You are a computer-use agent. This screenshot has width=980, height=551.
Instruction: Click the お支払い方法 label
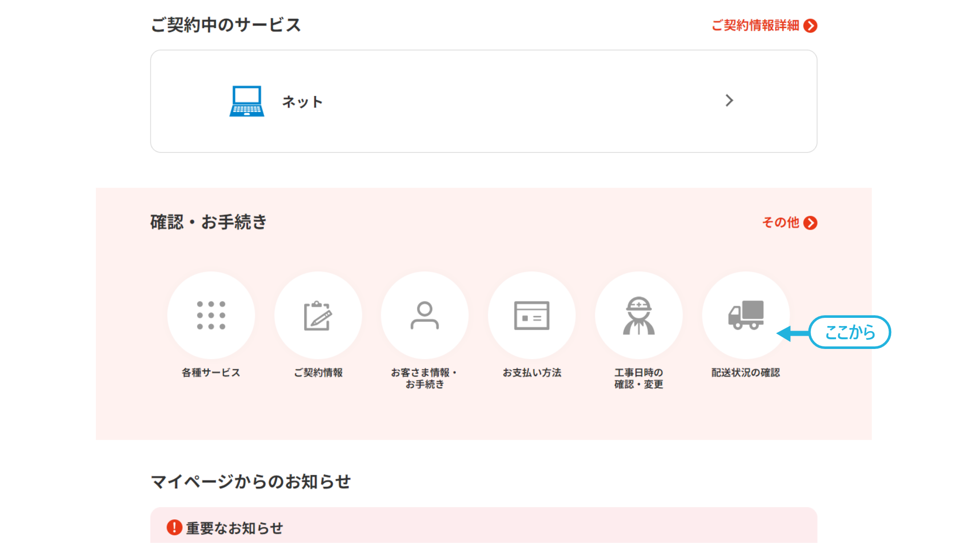click(x=532, y=372)
